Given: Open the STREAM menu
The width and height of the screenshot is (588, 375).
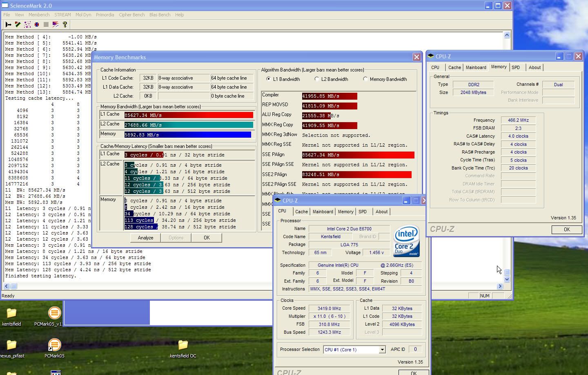Looking at the screenshot, I should (62, 15).
